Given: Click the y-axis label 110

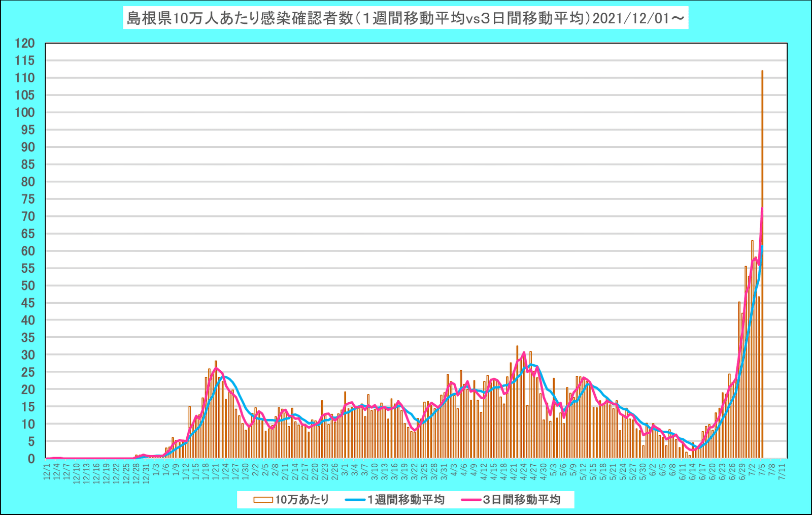Looking at the screenshot, I should click(x=25, y=78).
